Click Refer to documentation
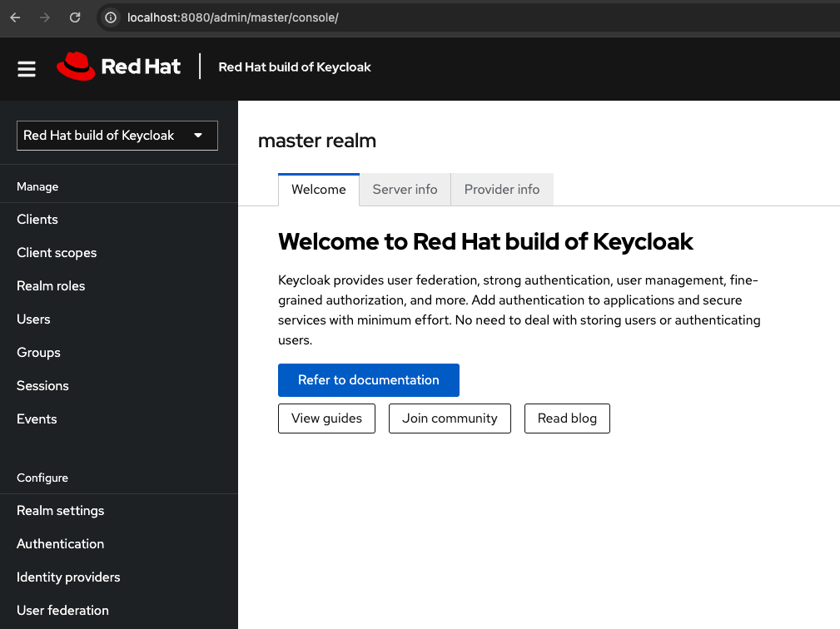Image resolution: width=840 pixels, height=629 pixels. coord(368,379)
